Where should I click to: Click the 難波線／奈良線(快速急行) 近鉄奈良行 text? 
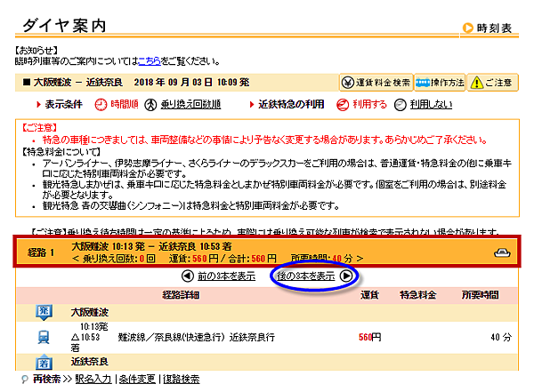[196, 337]
